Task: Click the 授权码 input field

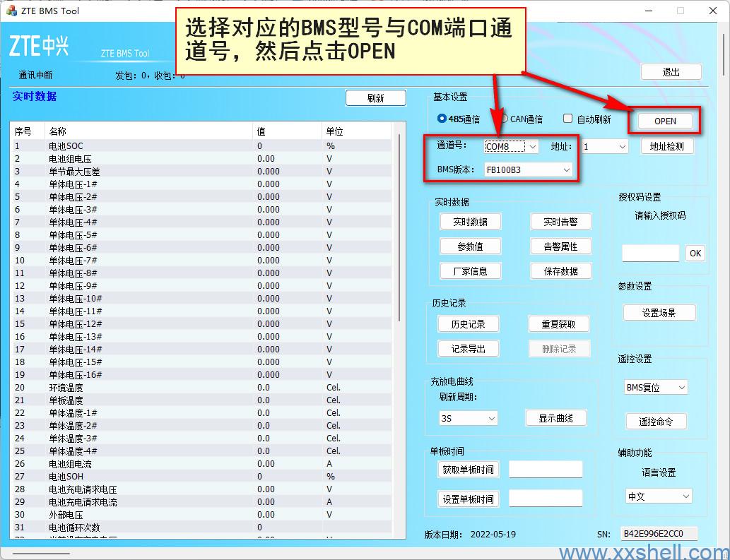Action: (x=650, y=253)
